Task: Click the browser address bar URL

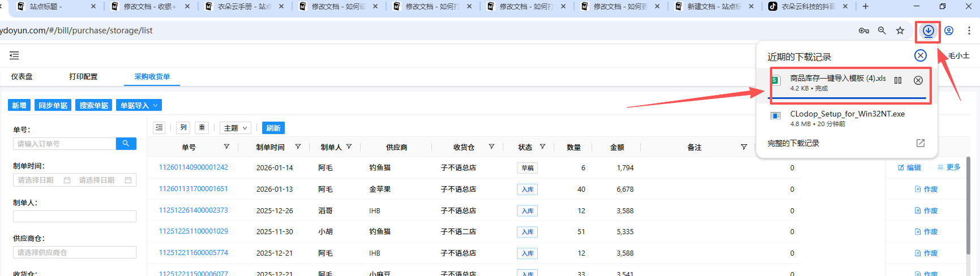Action: point(76,31)
